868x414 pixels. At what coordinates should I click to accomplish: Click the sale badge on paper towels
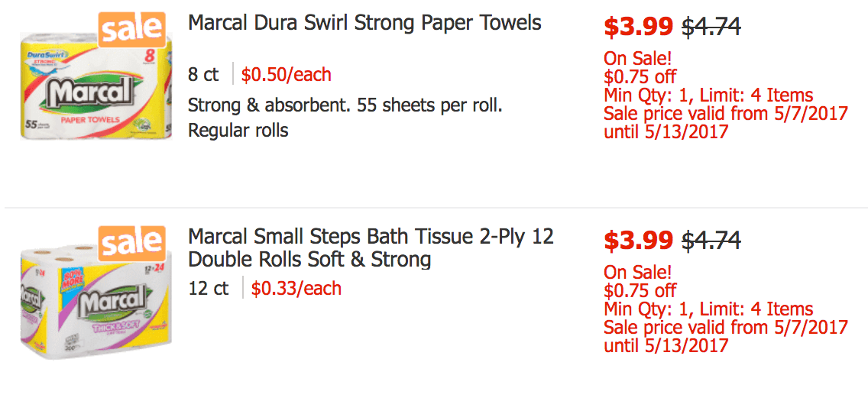tap(131, 30)
